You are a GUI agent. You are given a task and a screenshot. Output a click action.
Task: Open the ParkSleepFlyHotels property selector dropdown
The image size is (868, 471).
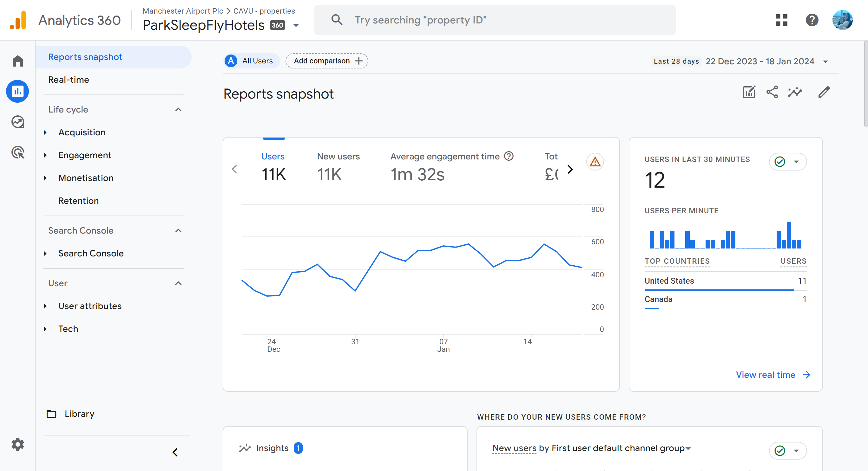(296, 25)
